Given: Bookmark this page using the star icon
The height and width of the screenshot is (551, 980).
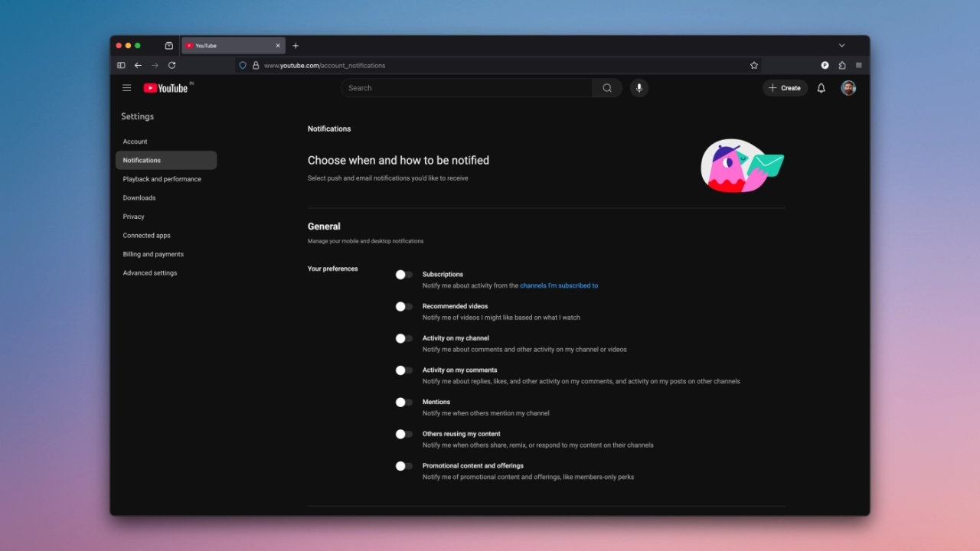Looking at the screenshot, I should pos(753,65).
